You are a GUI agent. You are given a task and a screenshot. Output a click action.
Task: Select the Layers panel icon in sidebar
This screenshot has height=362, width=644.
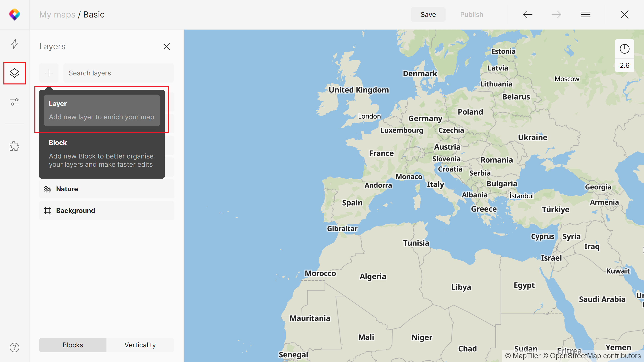point(14,73)
